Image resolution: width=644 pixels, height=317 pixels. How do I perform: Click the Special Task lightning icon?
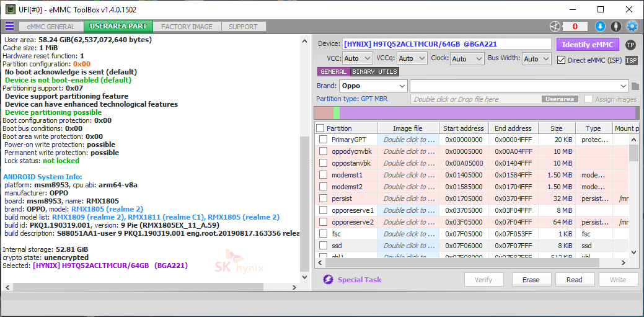(x=328, y=280)
